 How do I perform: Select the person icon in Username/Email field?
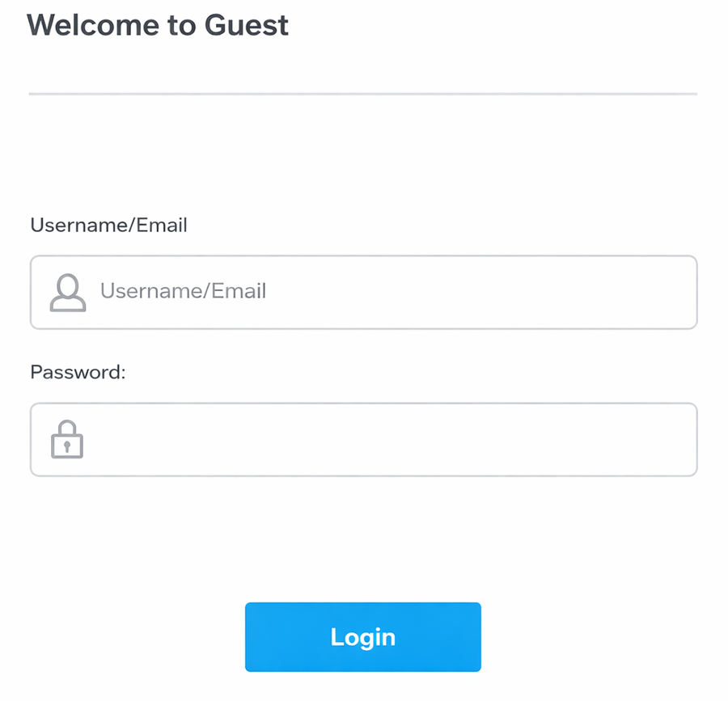tap(68, 293)
